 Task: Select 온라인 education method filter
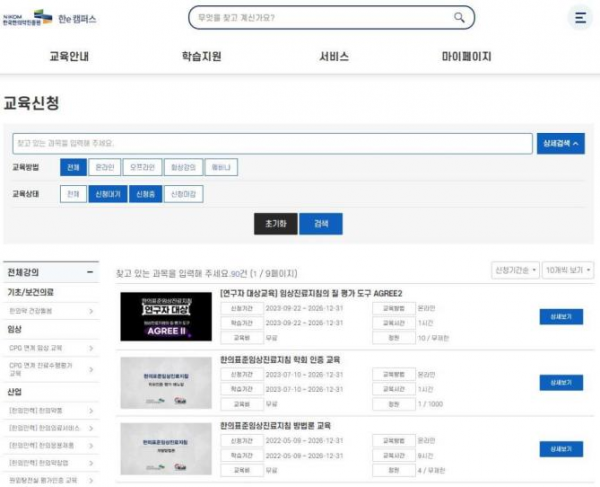tap(103, 168)
